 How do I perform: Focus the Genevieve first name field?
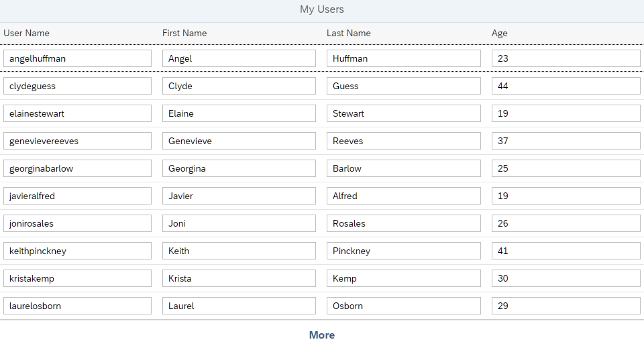239,141
